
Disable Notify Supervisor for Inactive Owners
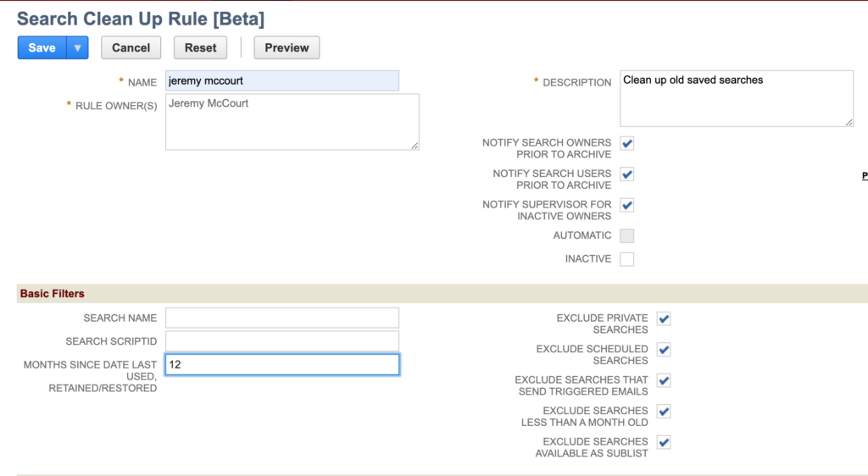[x=627, y=205]
